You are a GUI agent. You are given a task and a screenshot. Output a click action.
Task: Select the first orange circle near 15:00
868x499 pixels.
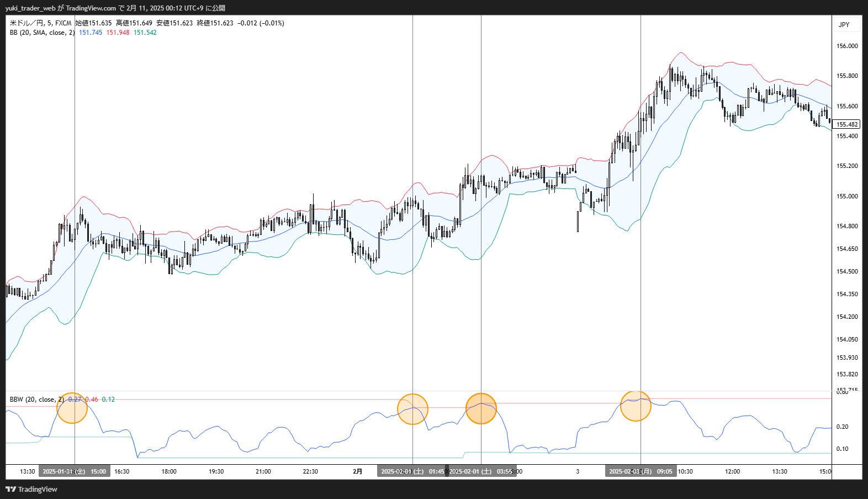pos(72,408)
